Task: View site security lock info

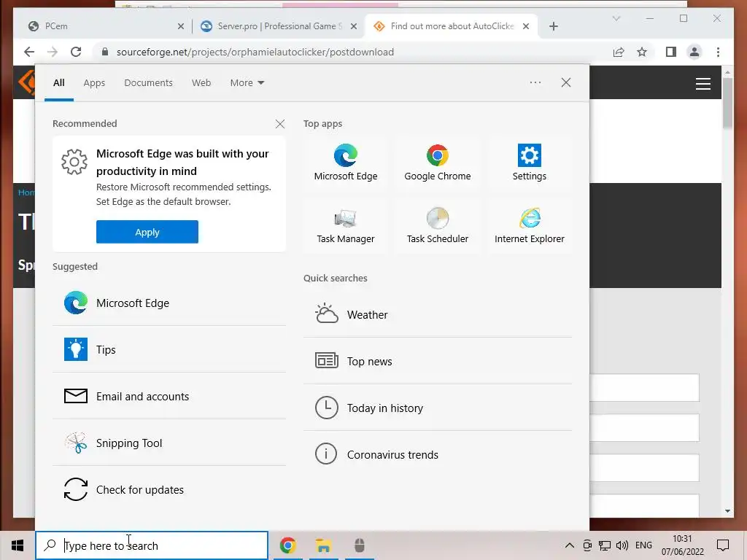Action: click(105, 52)
